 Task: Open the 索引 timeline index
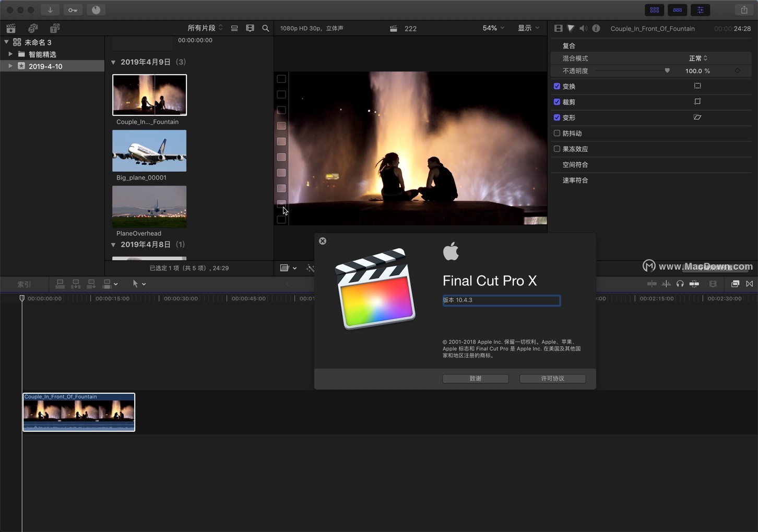click(x=24, y=284)
